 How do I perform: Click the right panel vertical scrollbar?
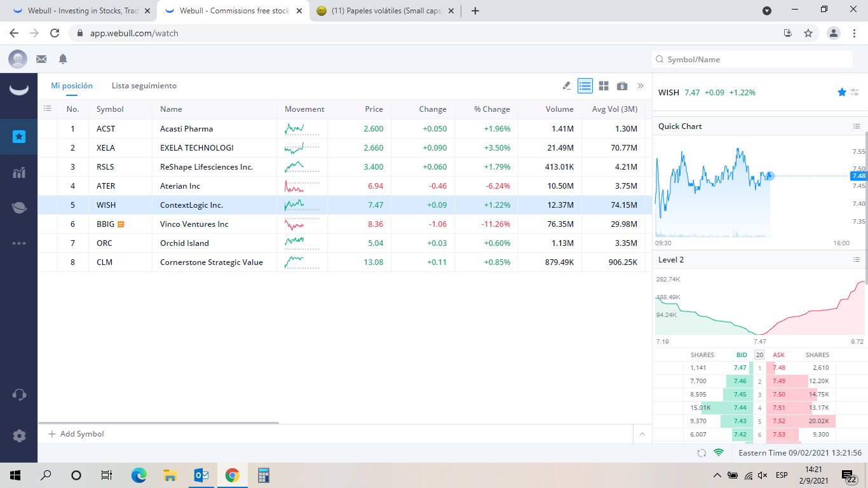pyautogui.click(x=866, y=207)
